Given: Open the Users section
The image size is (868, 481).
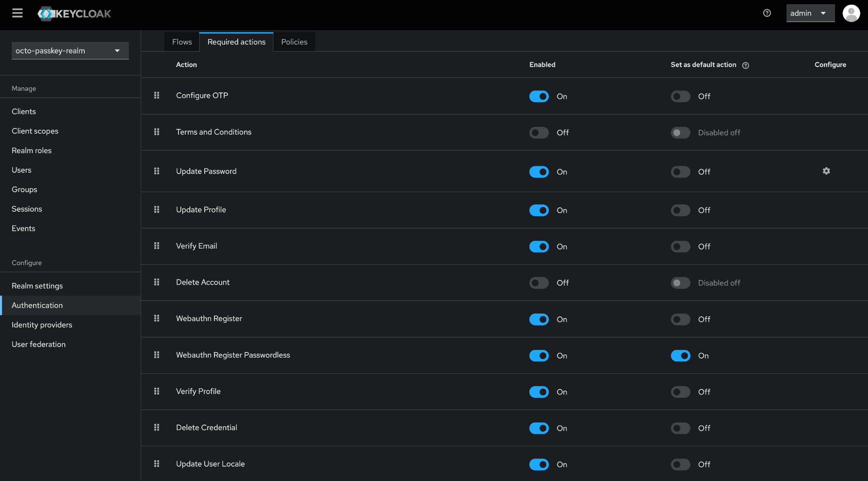Looking at the screenshot, I should (x=22, y=170).
